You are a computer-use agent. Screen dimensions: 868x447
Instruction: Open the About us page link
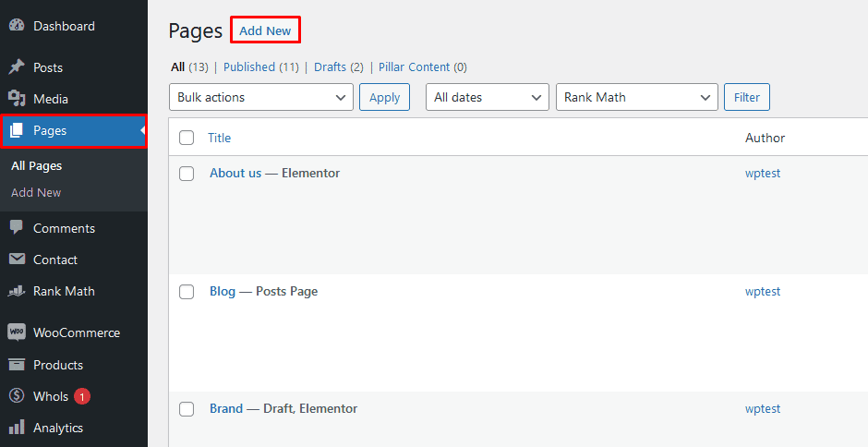(235, 173)
